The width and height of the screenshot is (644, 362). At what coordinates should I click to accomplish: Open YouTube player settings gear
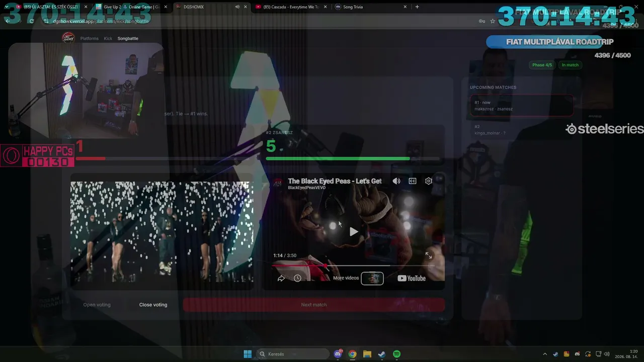point(429,181)
